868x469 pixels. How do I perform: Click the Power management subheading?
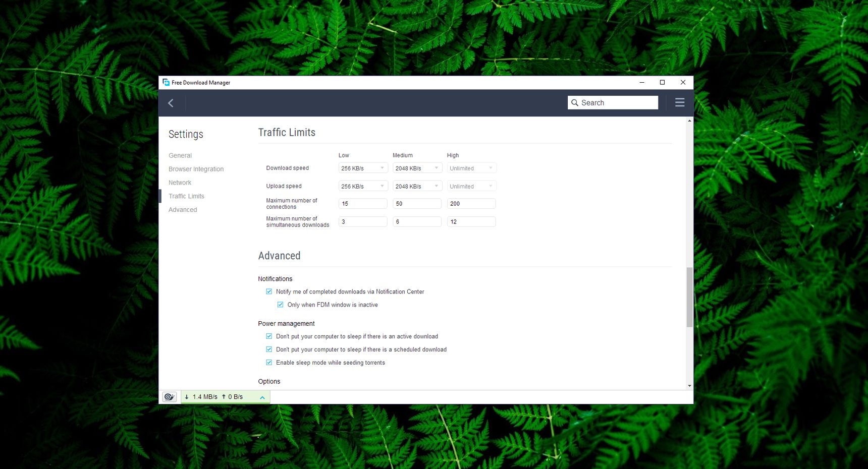(x=286, y=324)
